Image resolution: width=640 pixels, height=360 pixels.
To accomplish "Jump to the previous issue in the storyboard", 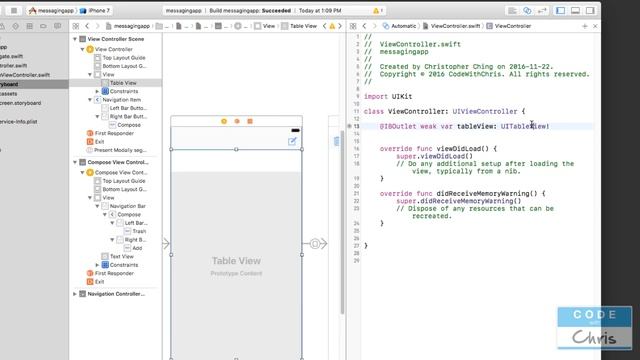I will point(325,26).
